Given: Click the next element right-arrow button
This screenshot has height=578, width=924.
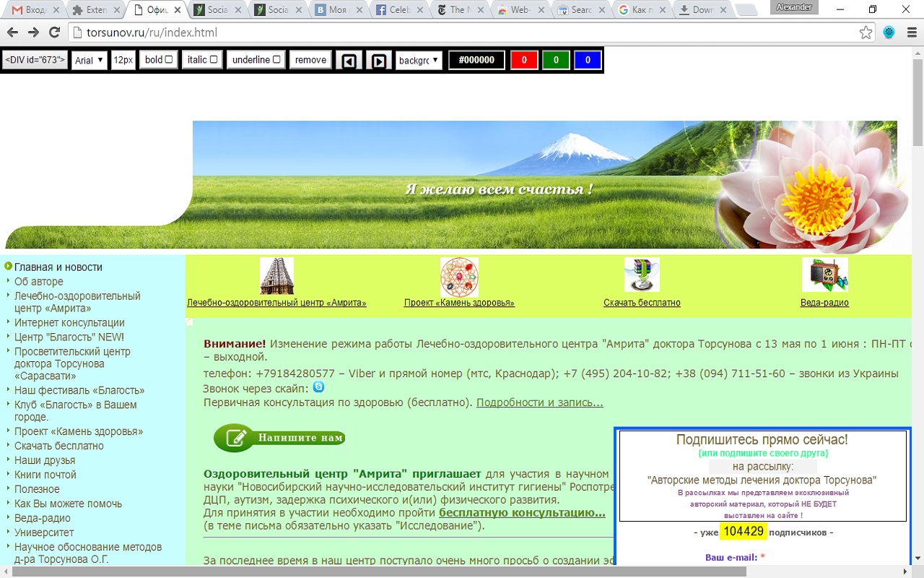Looking at the screenshot, I should 378,60.
